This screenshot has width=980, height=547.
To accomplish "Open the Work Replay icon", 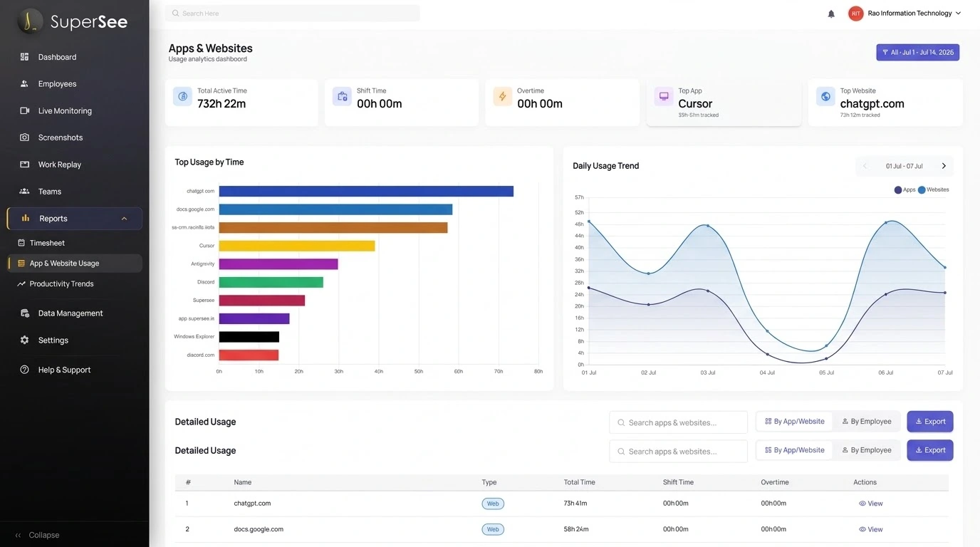I will 24,165.
